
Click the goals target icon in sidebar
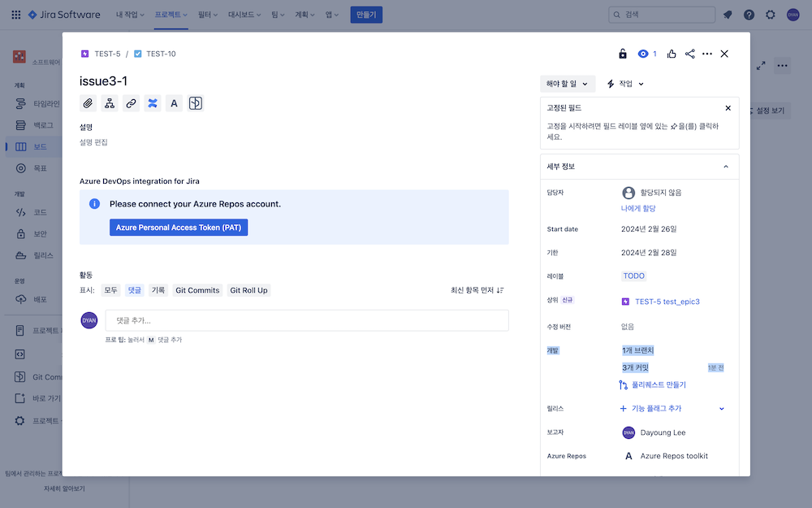point(20,168)
